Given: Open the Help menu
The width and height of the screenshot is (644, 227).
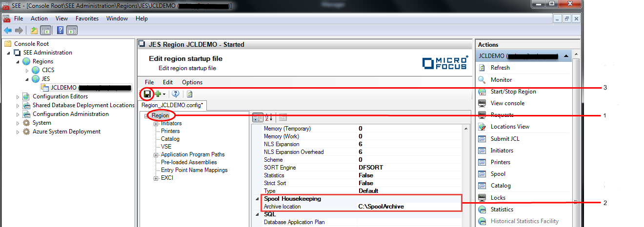Looking at the screenshot, I should point(141,19).
